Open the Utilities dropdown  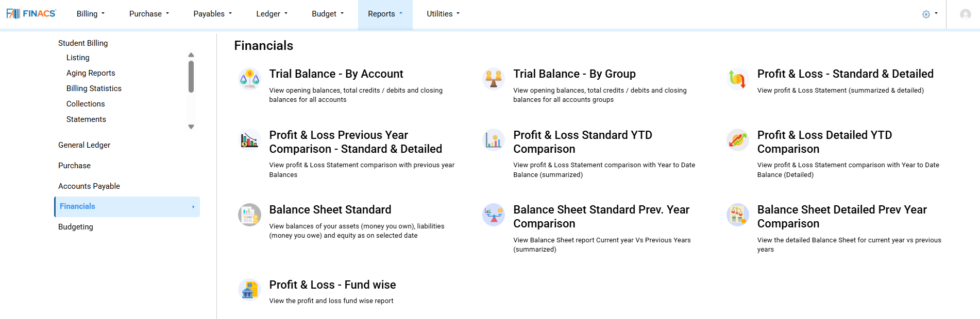pyautogui.click(x=443, y=14)
